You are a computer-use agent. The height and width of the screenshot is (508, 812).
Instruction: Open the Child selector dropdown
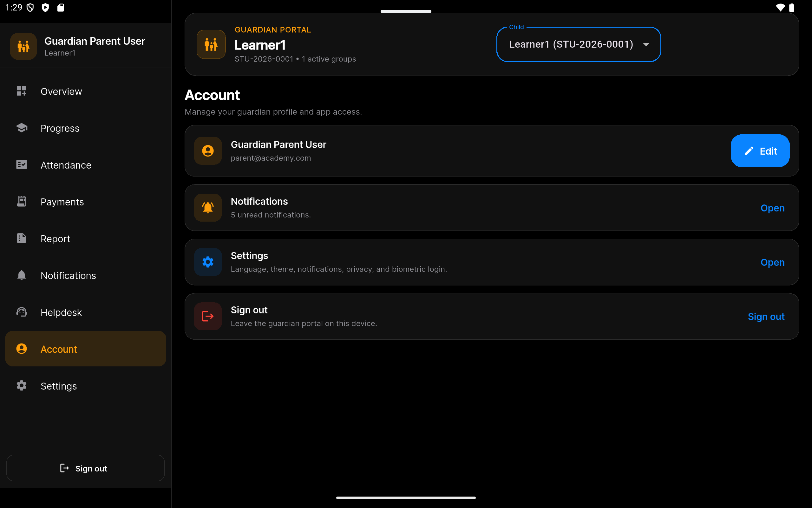[579, 44]
